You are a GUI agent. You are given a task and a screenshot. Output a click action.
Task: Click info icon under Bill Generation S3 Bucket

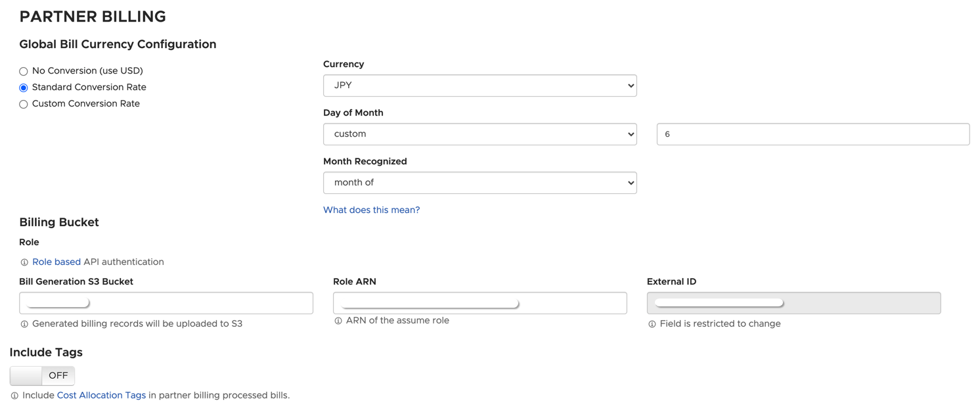click(x=24, y=324)
